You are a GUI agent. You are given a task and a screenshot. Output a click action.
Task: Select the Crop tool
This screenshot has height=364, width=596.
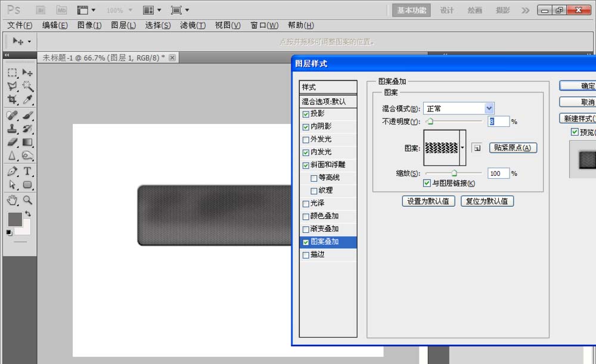click(12, 100)
